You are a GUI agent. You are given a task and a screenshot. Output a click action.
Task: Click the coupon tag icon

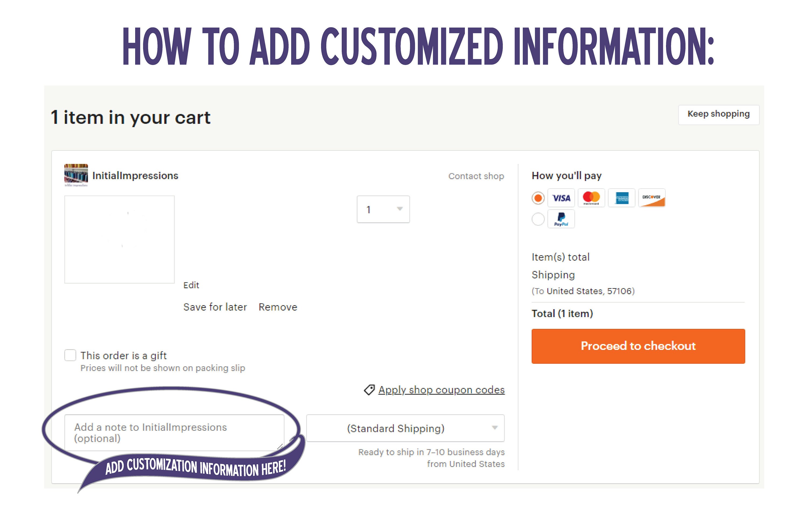point(369,390)
